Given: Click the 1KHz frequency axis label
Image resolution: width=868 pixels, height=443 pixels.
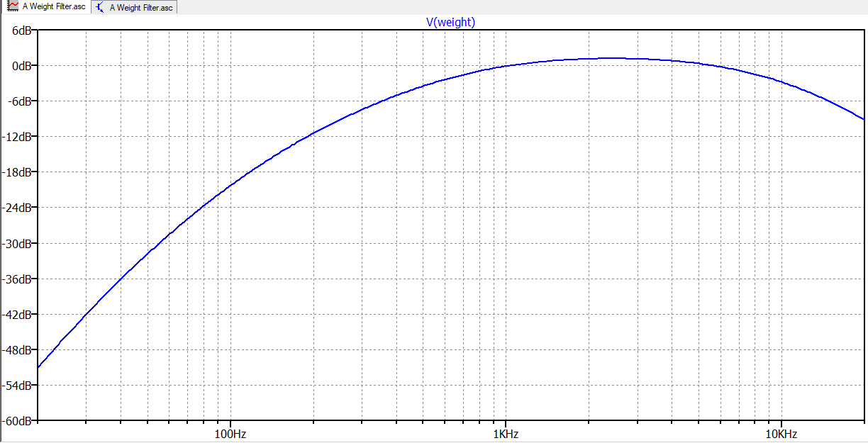Looking at the screenshot, I should 505,433.
